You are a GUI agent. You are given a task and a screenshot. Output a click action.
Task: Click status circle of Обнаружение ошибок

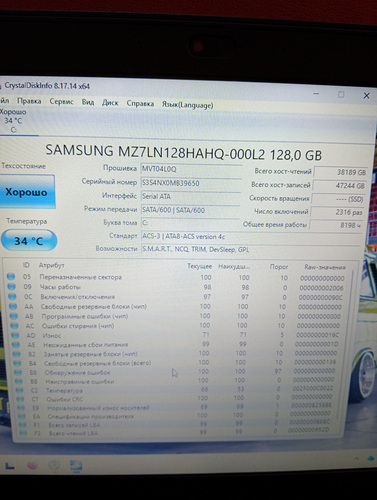coord(19,372)
